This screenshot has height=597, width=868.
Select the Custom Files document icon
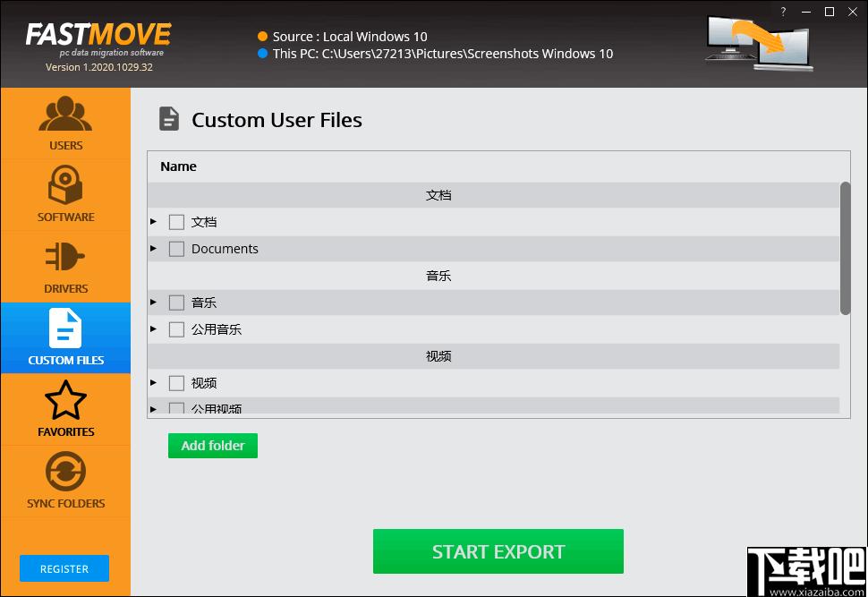pos(65,328)
